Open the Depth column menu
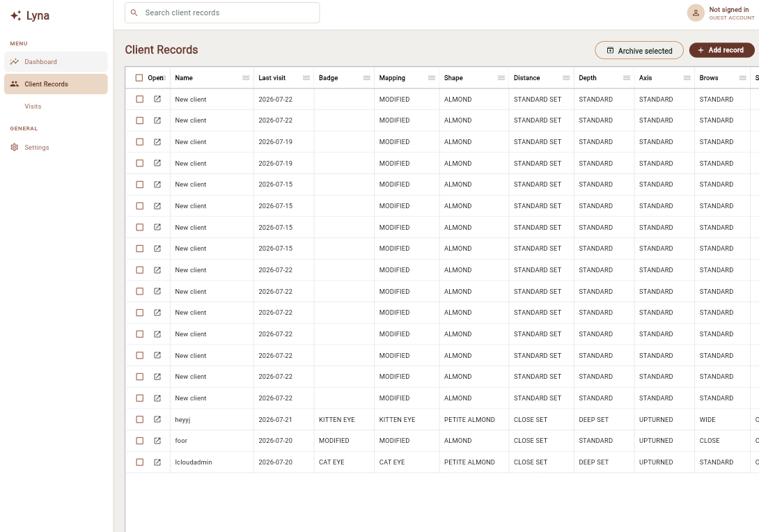Image resolution: width=759 pixels, height=532 pixels. (x=627, y=78)
